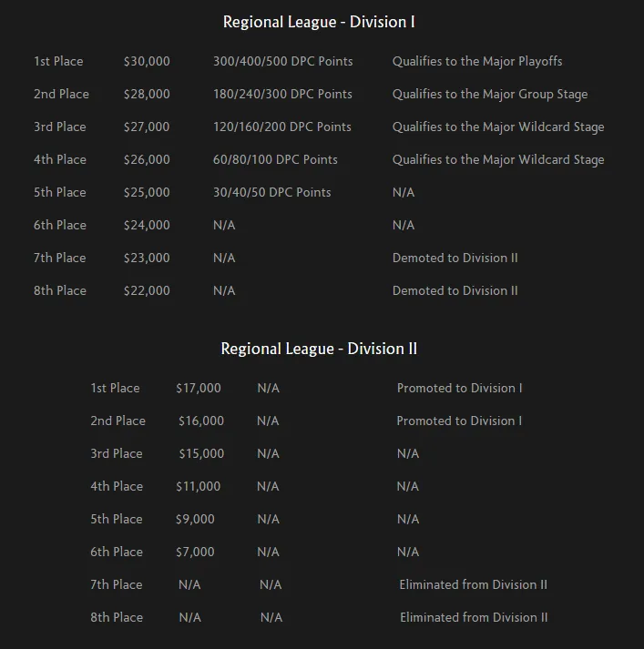The image size is (644, 649).
Task: Select Eliminated from Division II for 8th Place
Action: coord(474,617)
